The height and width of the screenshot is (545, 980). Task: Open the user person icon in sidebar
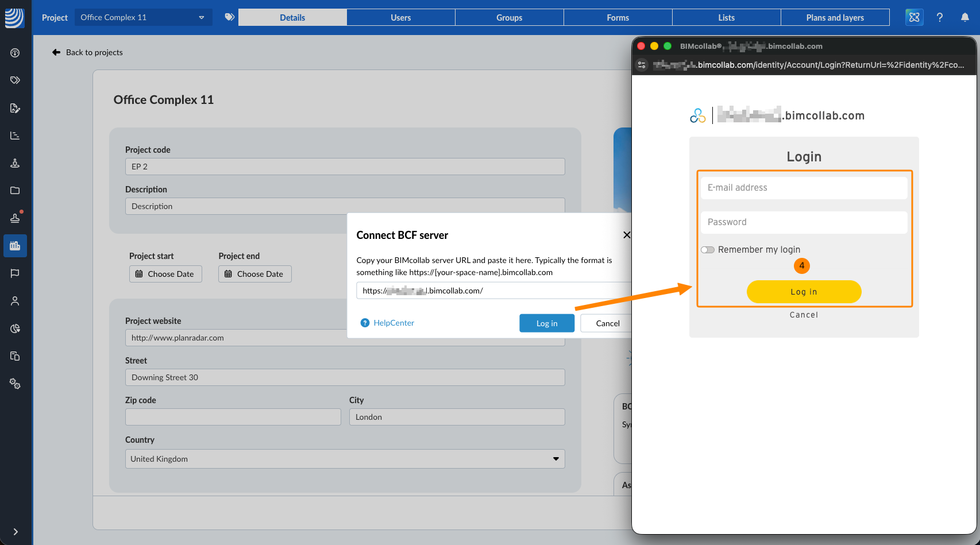point(16,301)
